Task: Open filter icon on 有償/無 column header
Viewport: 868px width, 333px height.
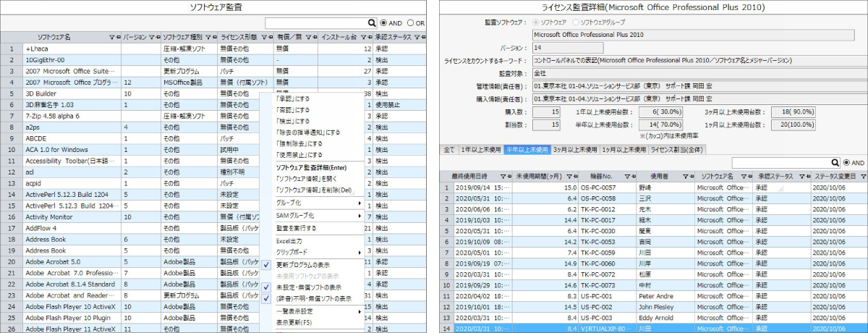Action: [x=308, y=36]
